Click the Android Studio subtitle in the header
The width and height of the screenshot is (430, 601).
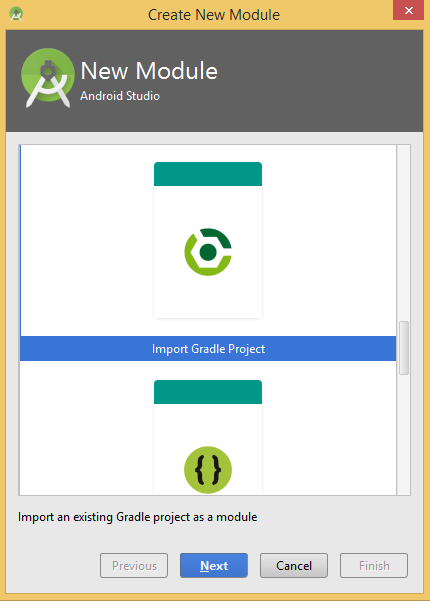(x=120, y=96)
